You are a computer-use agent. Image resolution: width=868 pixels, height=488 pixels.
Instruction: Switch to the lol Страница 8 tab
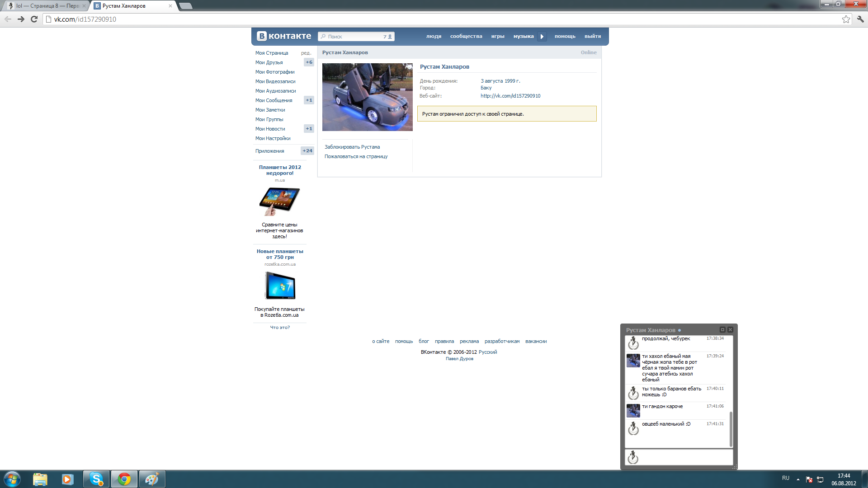coord(45,6)
